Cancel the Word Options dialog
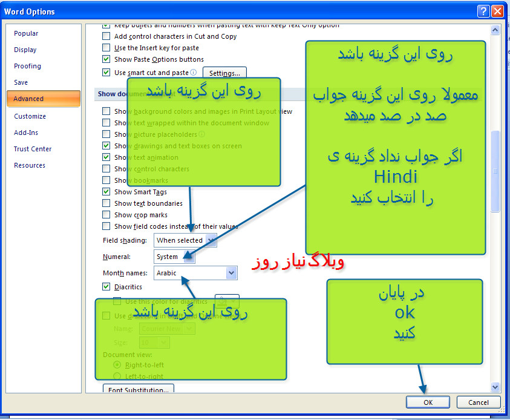 click(479, 402)
